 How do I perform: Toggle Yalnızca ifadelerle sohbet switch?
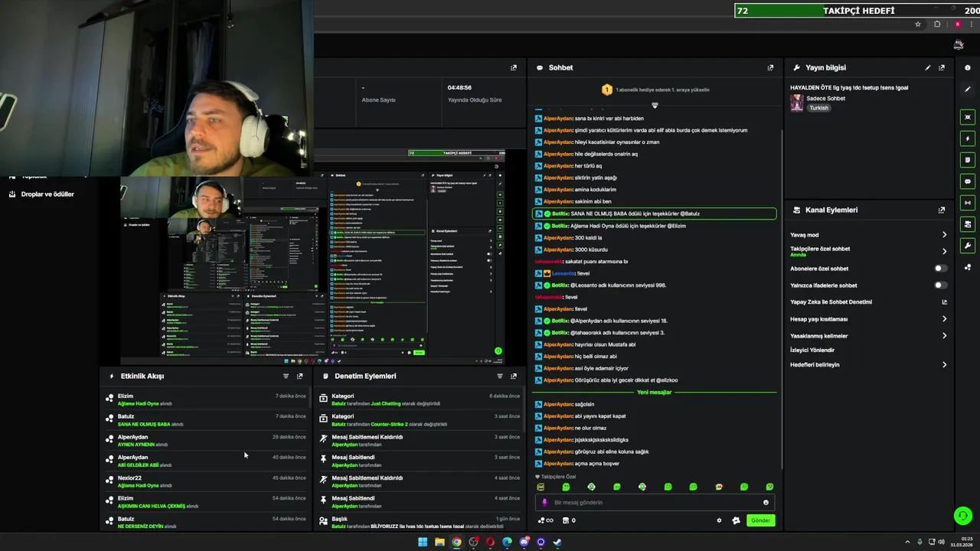click(x=940, y=285)
